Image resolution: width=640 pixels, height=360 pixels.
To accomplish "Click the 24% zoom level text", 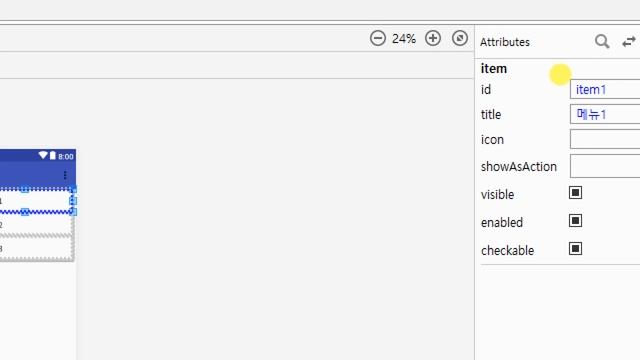I will pos(404,39).
